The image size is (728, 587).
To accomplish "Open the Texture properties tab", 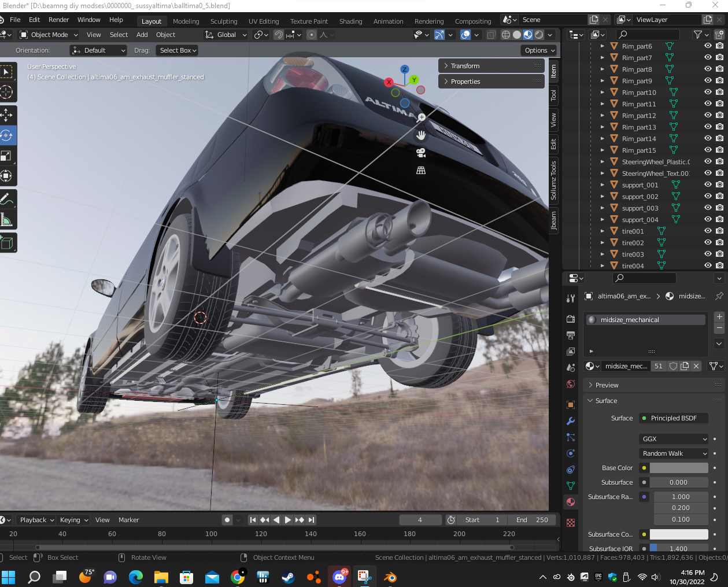I will [x=571, y=523].
